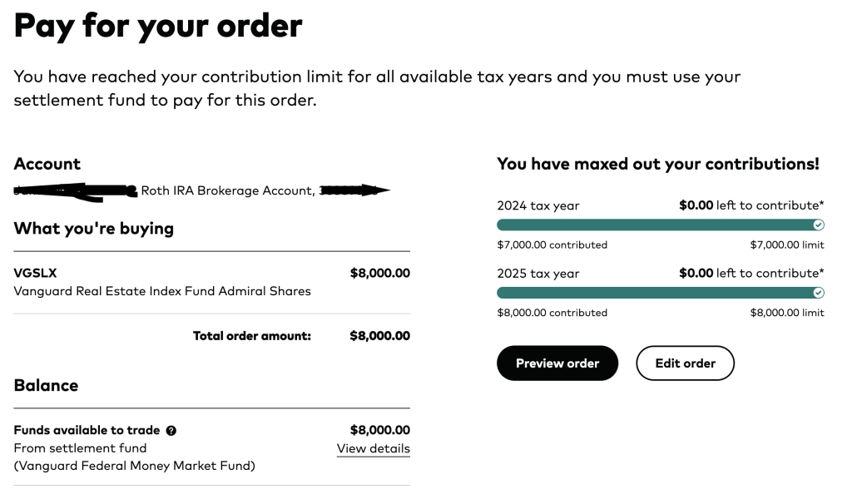Click Vanguard Real Estate Index Fund Admiral Shares
852x504 pixels.
coord(162,291)
